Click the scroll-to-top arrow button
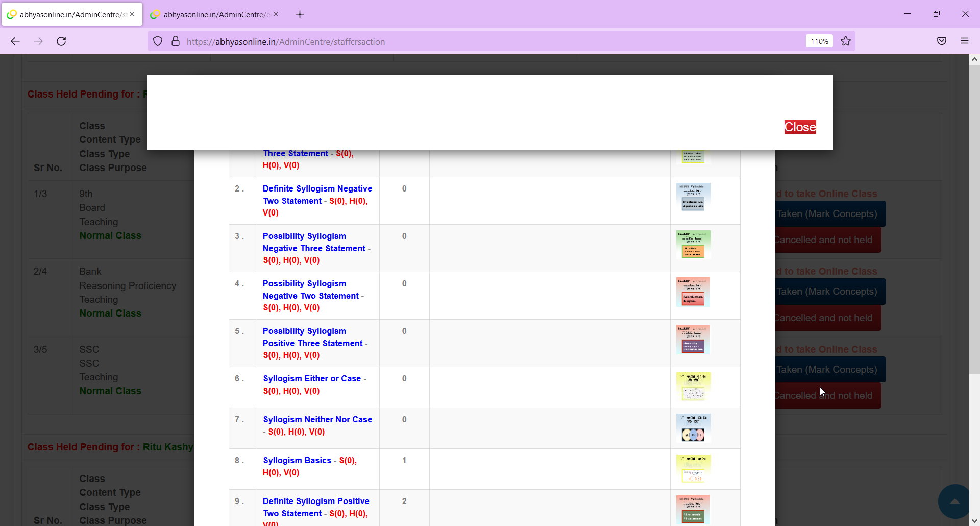Image resolution: width=980 pixels, height=526 pixels. (x=954, y=501)
